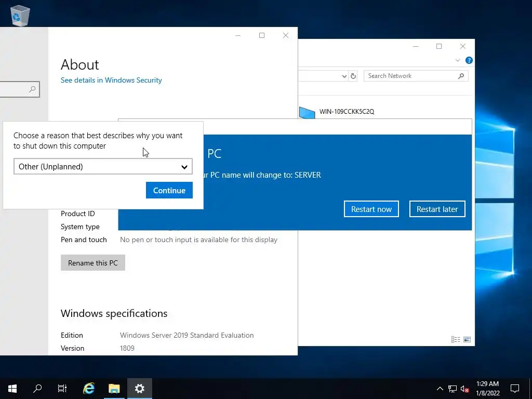The height and width of the screenshot is (399, 532).
Task: Close the Network window
Action: (463, 46)
